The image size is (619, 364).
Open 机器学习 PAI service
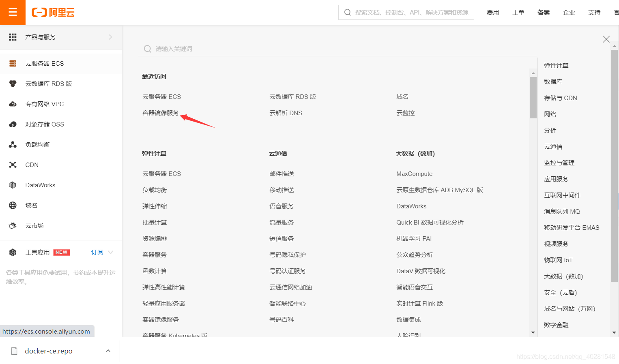tap(414, 238)
